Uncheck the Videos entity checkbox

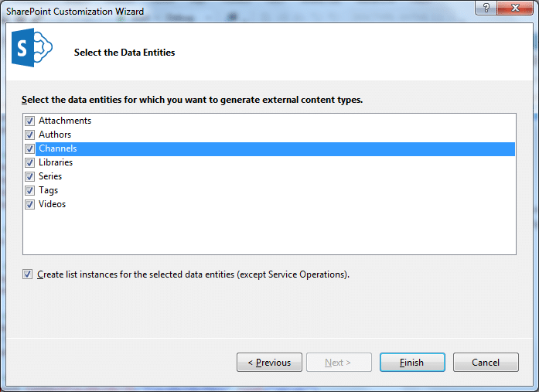pyautogui.click(x=30, y=205)
